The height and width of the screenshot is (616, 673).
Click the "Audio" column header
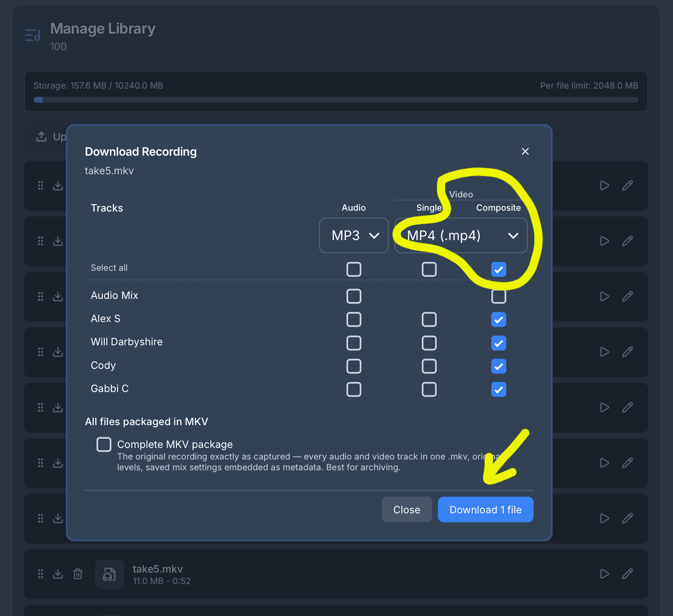click(x=354, y=208)
